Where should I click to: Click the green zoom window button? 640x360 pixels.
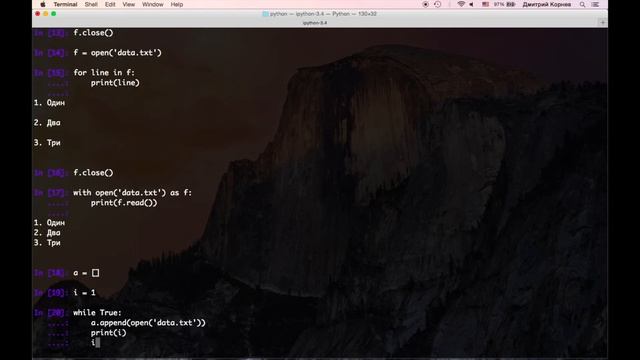coord(54,14)
